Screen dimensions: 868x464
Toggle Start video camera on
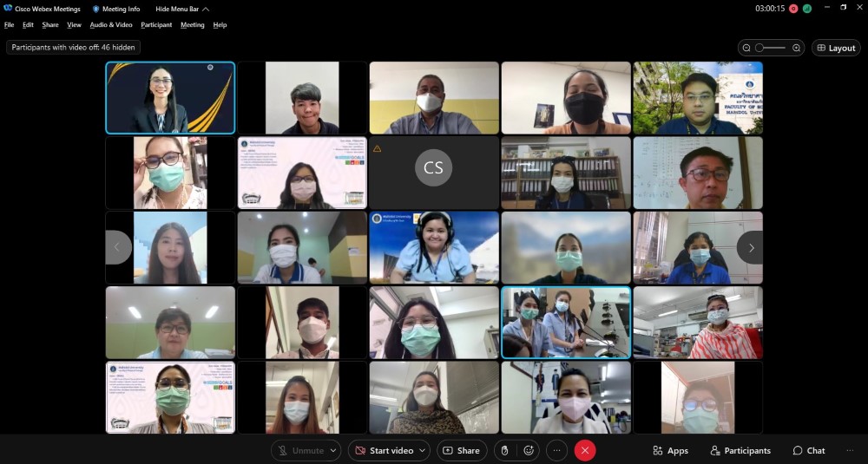coord(383,450)
